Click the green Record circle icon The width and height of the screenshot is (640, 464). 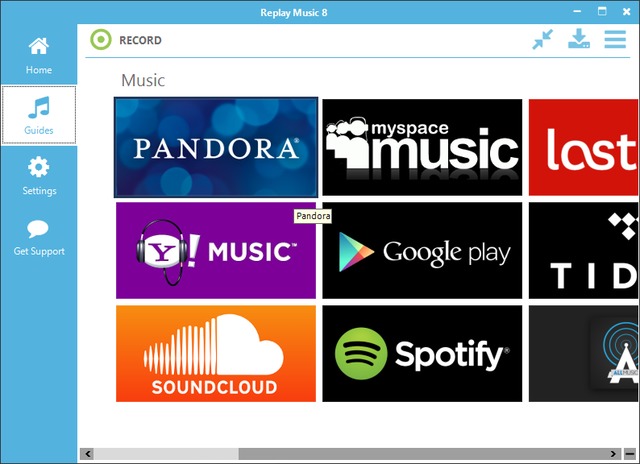pos(100,41)
